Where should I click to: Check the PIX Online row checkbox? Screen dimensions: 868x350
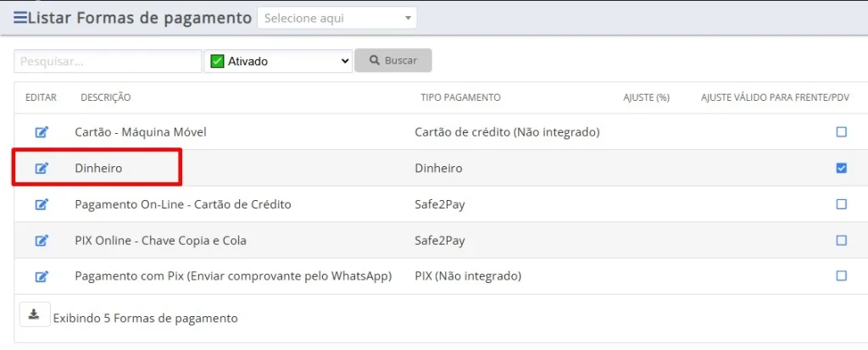[842, 241]
